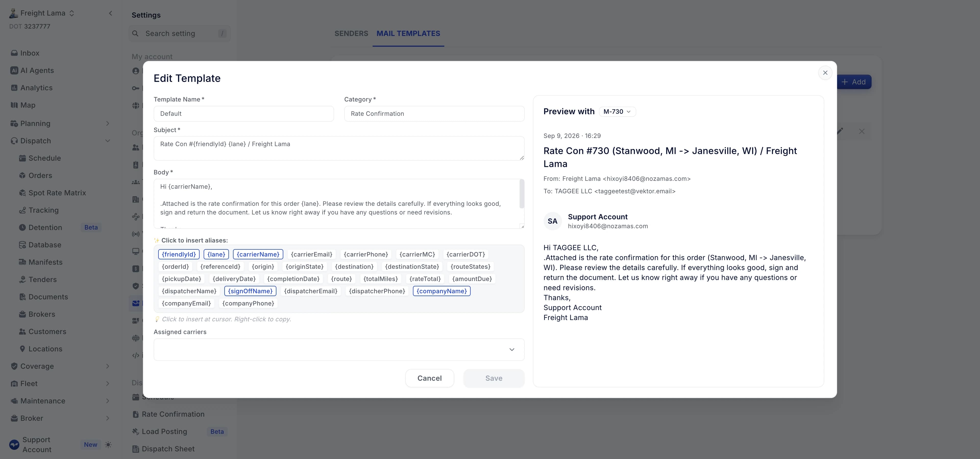
Task: Switch to the MAIL TEMPLATES tab
Action: pos(408,34)
